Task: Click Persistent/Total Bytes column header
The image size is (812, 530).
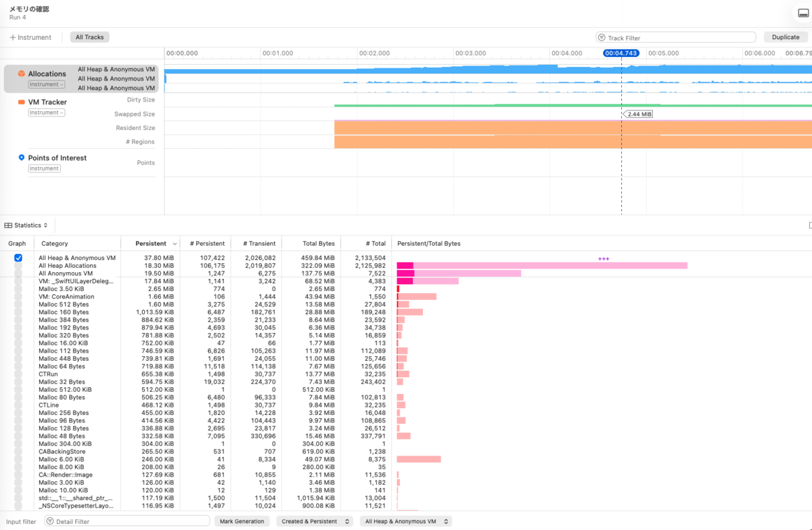Action: [x=429, y=244]
